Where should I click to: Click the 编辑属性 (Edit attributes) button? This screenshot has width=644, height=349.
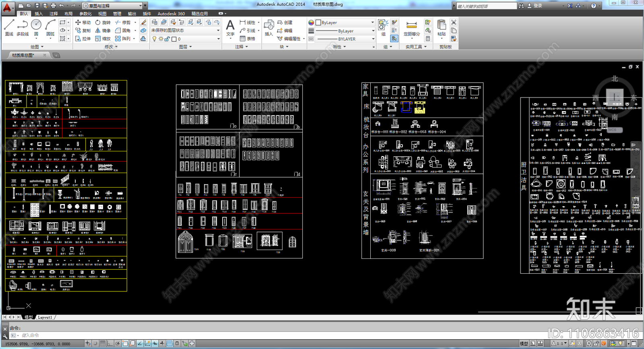pos(289,39)
